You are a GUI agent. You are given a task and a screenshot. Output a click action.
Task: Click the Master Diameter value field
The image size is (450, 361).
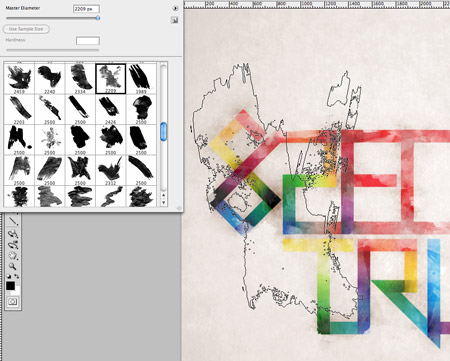click(x=86, y=9)
